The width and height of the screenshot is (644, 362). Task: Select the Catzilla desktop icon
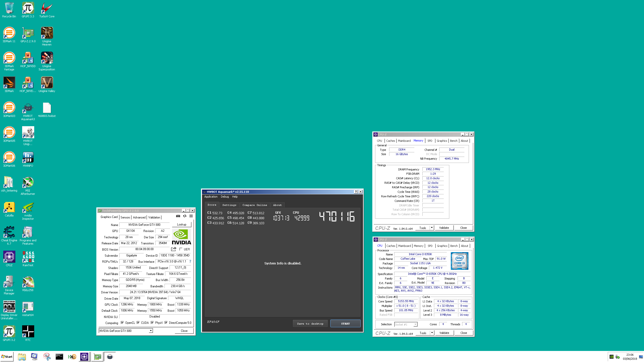point(9,209)
